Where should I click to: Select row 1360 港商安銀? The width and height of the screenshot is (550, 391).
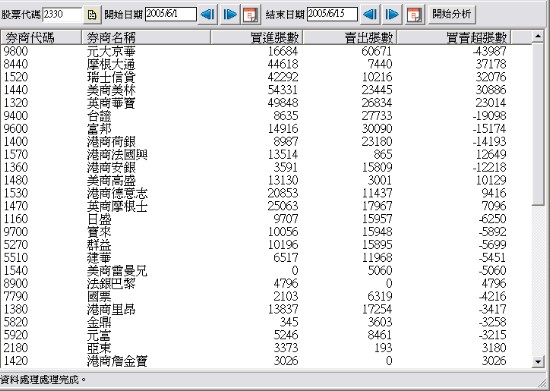(266, 167)
